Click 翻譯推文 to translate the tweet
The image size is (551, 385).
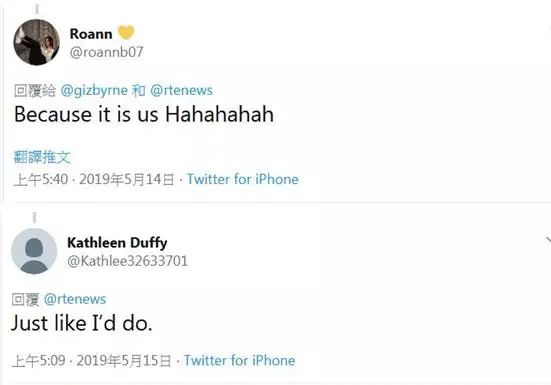point(42,157)
